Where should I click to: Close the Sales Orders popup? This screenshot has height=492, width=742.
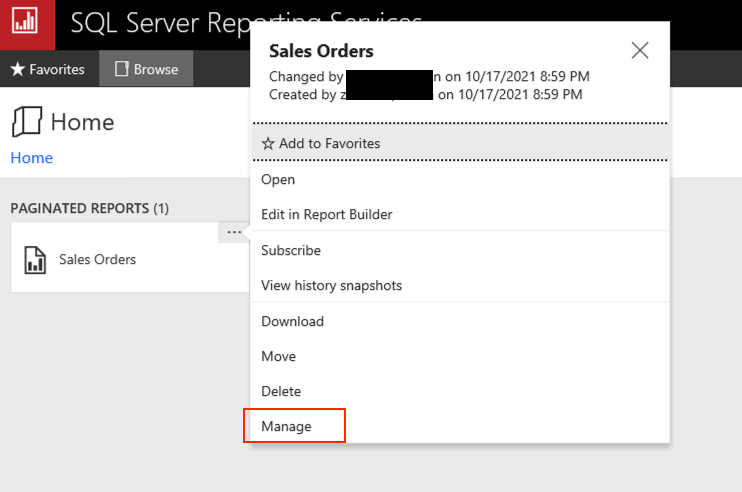pyautogui.click(x=640, y=50)
